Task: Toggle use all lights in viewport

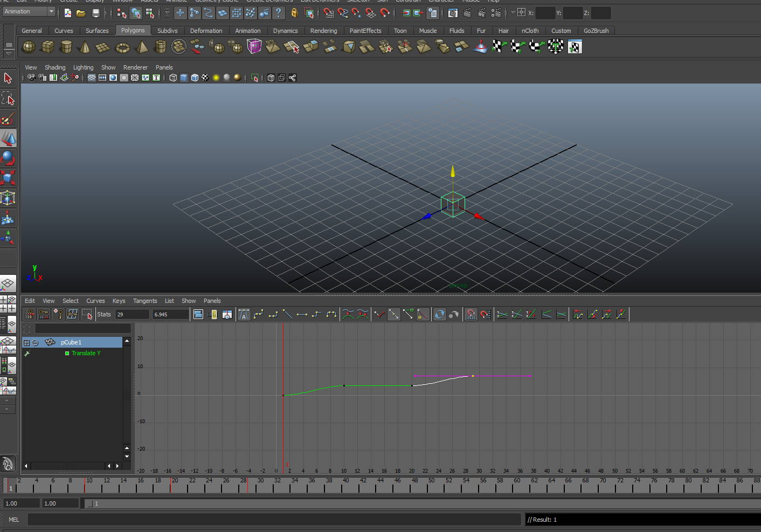Action: 216,78
